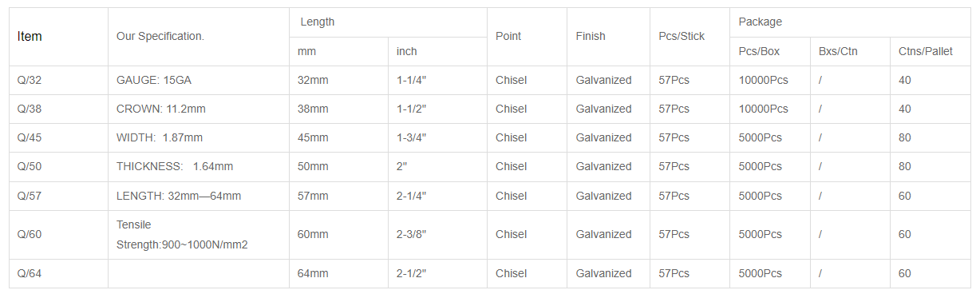
Task: Select the Q/32 item cell
Action: 58,80
